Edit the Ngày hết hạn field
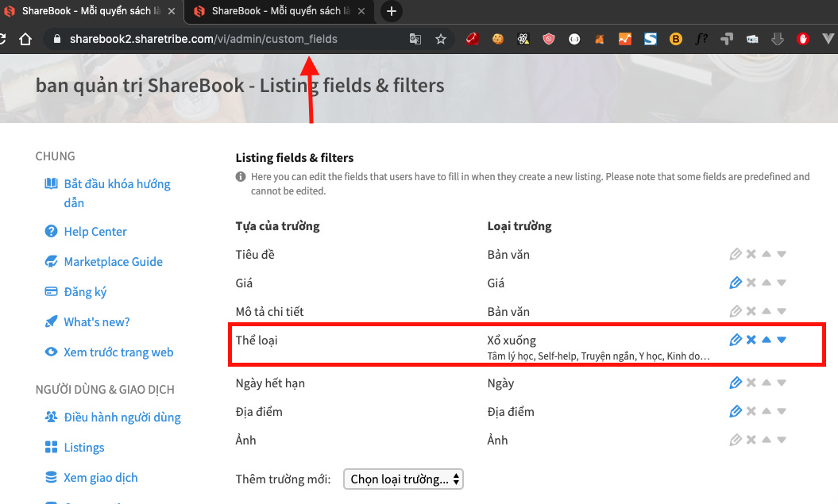Screen dimensions: 838x504 point(735,383)
